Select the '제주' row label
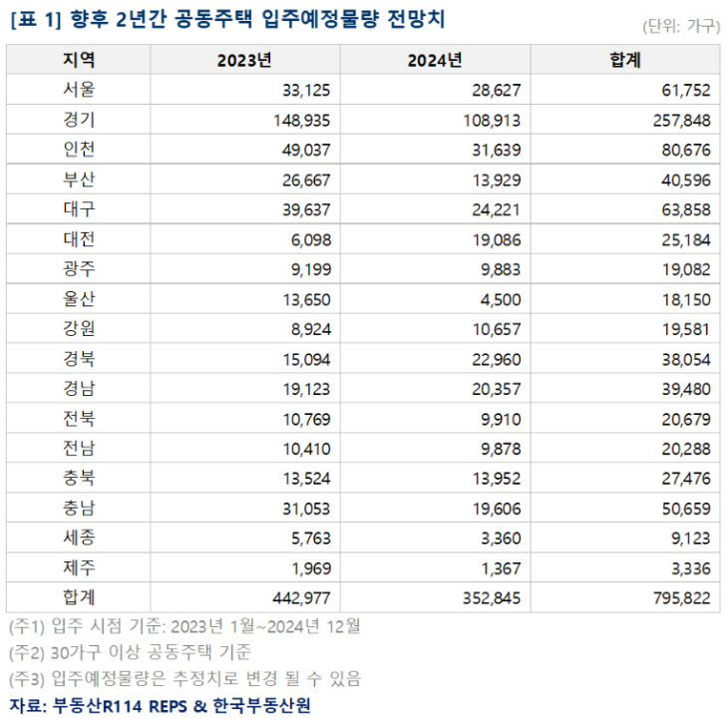The image size is (728, 726). click(79, 568)
